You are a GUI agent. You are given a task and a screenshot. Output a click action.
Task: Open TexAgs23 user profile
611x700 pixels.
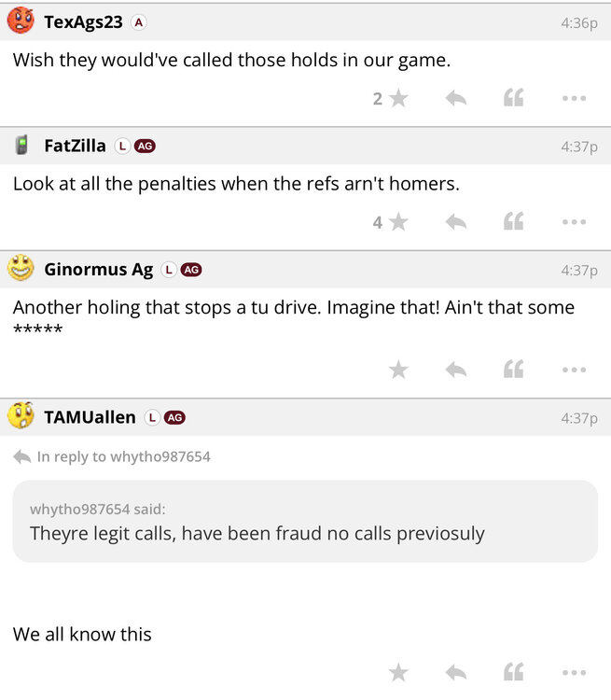(x=83, y=22)
